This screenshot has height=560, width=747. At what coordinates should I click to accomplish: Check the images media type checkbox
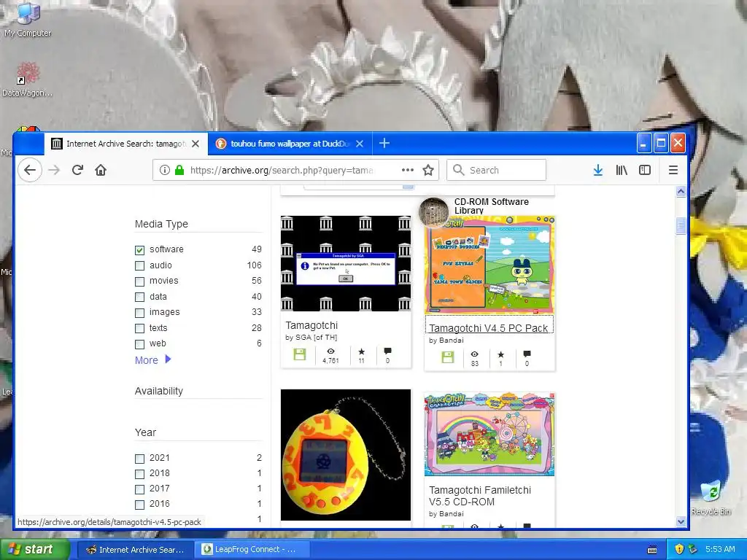(x=139, y=313)
